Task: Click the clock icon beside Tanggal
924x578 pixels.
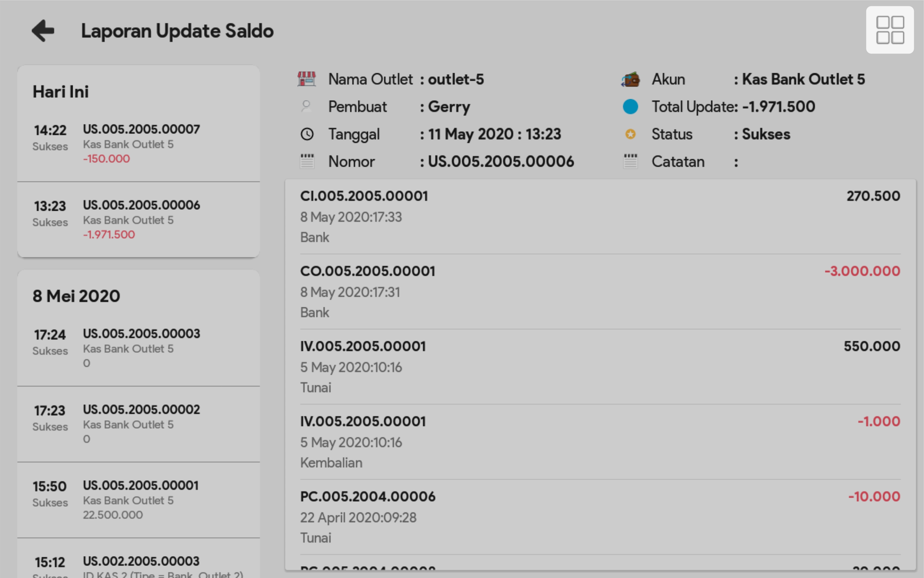Action: click(307, 134)
